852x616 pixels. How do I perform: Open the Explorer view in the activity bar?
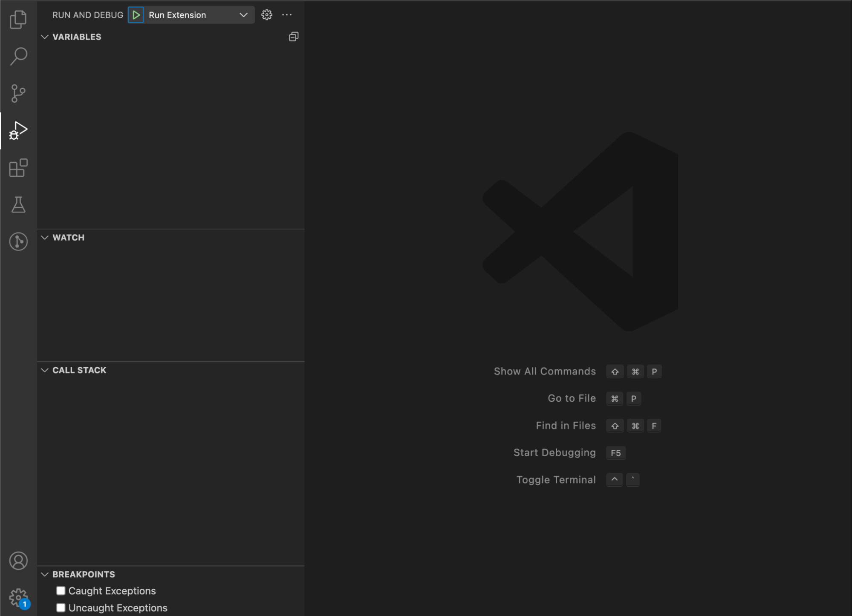[x=18, y=20]
